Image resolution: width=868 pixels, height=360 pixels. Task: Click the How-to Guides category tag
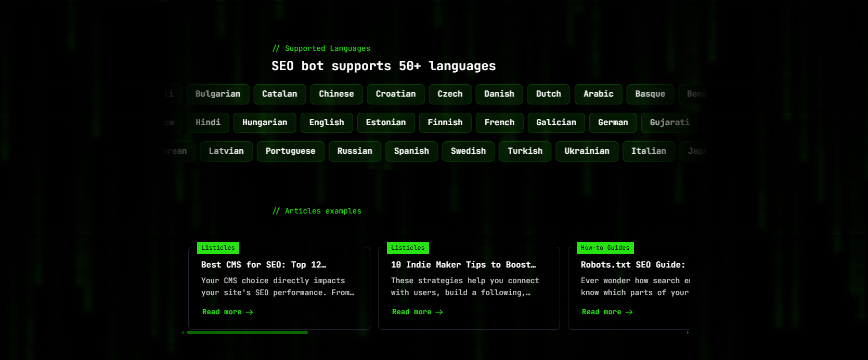605,248
